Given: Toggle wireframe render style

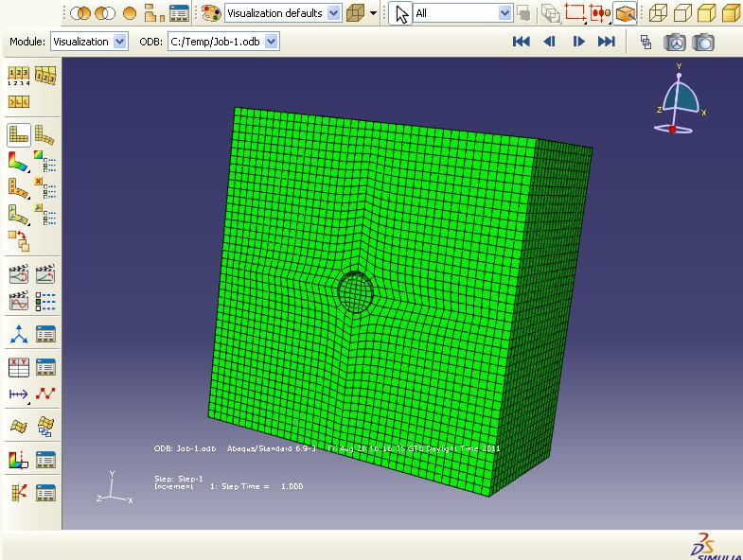Looking at the screenshot, I should click(658, 13).
